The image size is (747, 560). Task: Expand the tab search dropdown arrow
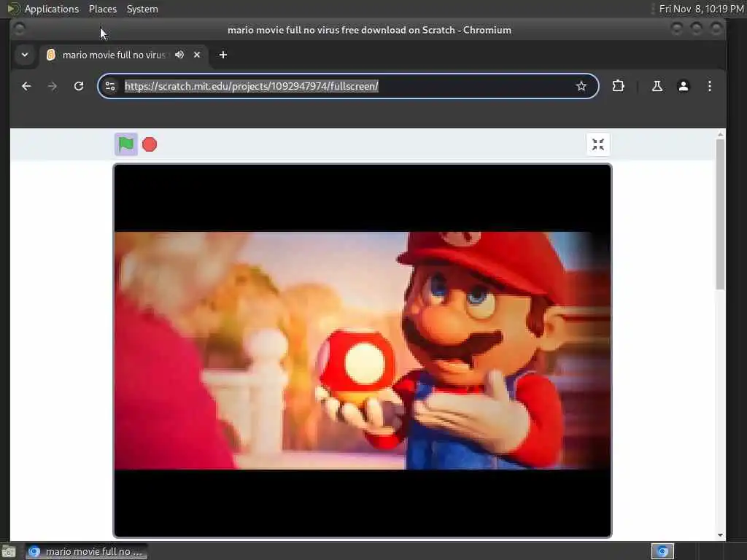pos(25,55)
